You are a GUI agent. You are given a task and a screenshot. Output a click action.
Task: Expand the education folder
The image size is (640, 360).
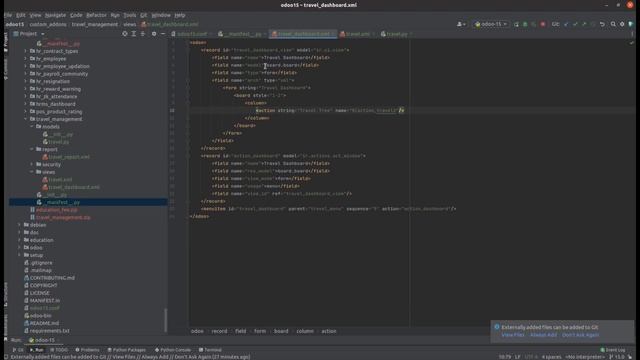[x=19, y=240]
